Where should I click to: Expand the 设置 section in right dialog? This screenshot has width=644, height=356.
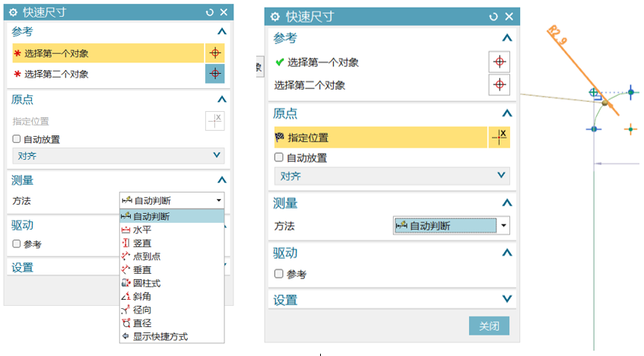(507, 300)
